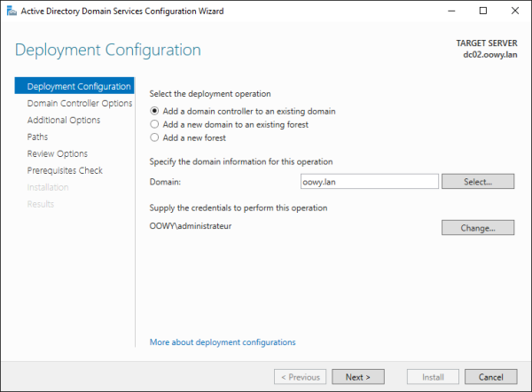Select the 'Add a new forest' option
The width and height of the screenshot is (532, 392).
155,137
